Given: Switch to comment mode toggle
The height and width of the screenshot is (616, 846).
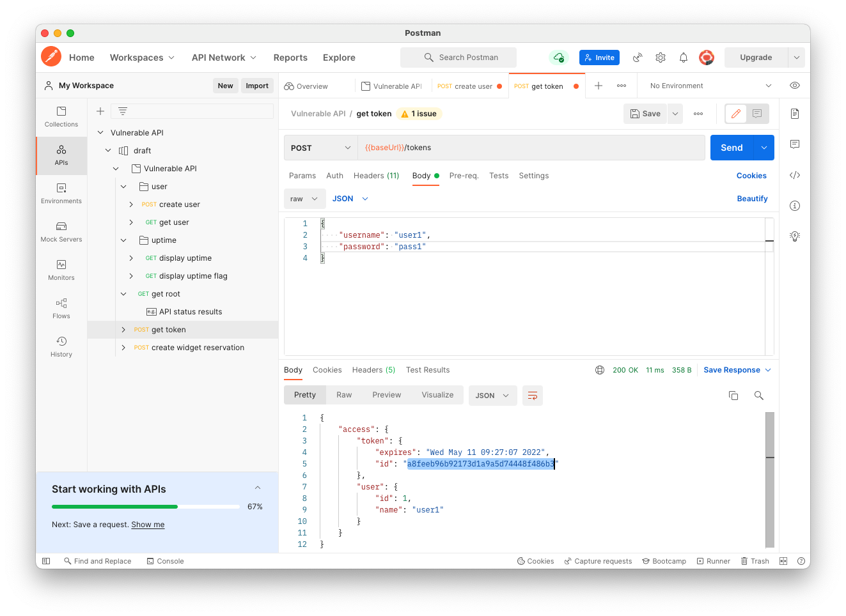Looking at the screenshot, I should [757, 114].
